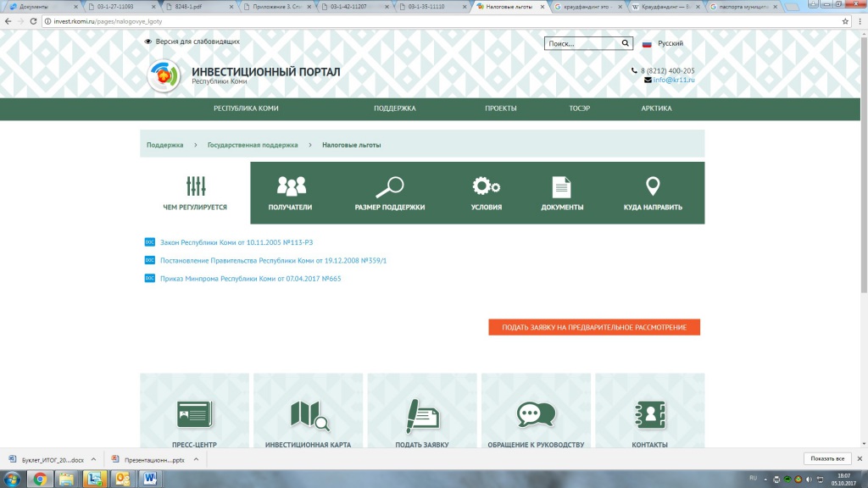Close the downloads bar
The width and height of the screenshot is (868, 488).
[860, 458]
